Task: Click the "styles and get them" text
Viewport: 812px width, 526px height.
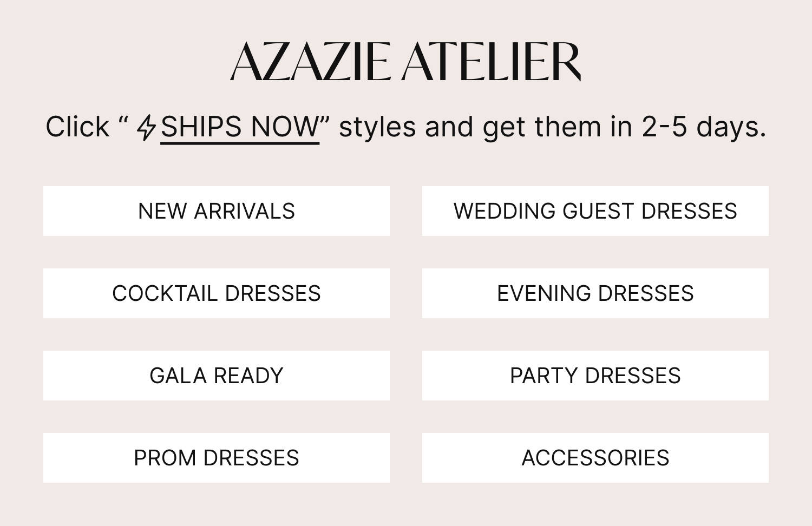Action: [x=470, y=127]
